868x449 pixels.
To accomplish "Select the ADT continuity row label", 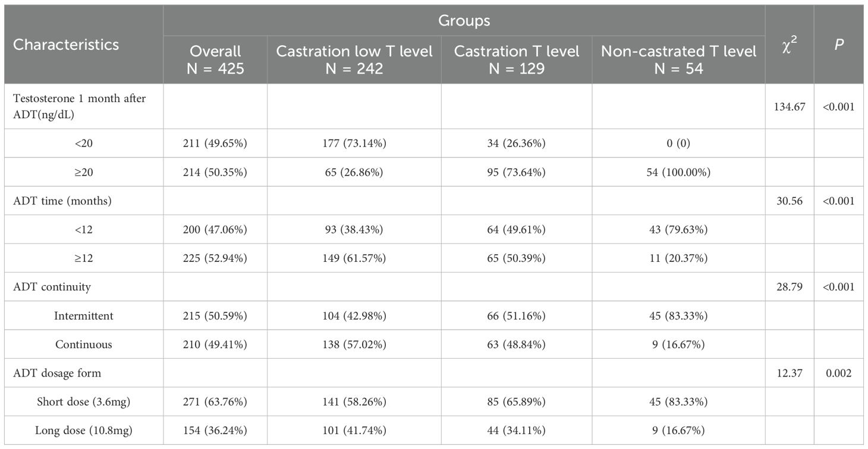I will [52, 287].
